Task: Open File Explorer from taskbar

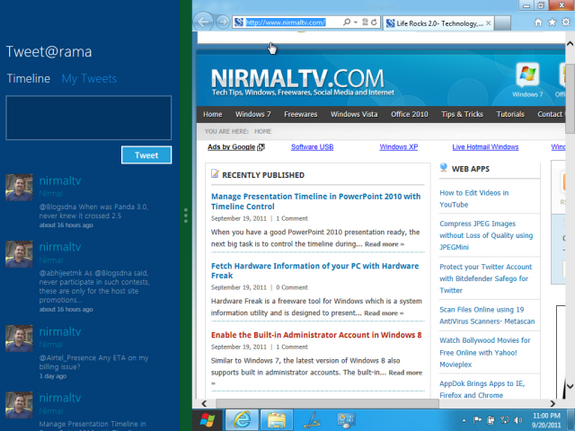Action: coord(276,420)
